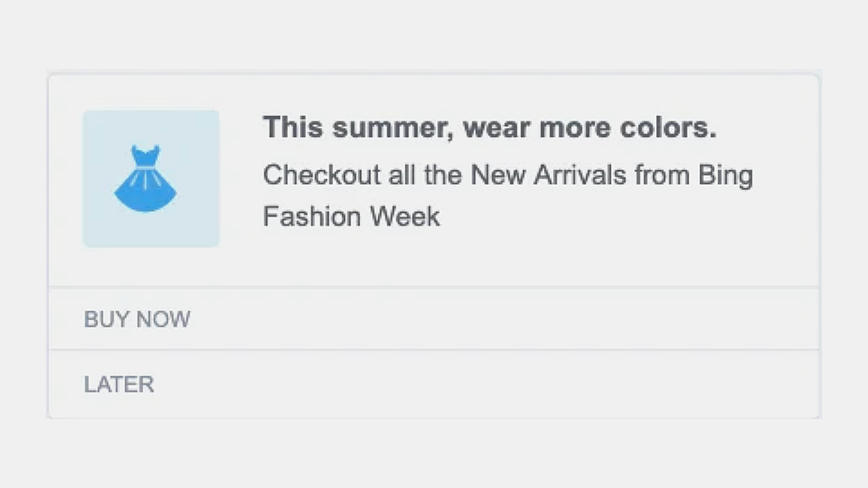This screenshot has width=868, height=488.
Task: Click the word "Checkout" in the description
Action: [321, 175]
